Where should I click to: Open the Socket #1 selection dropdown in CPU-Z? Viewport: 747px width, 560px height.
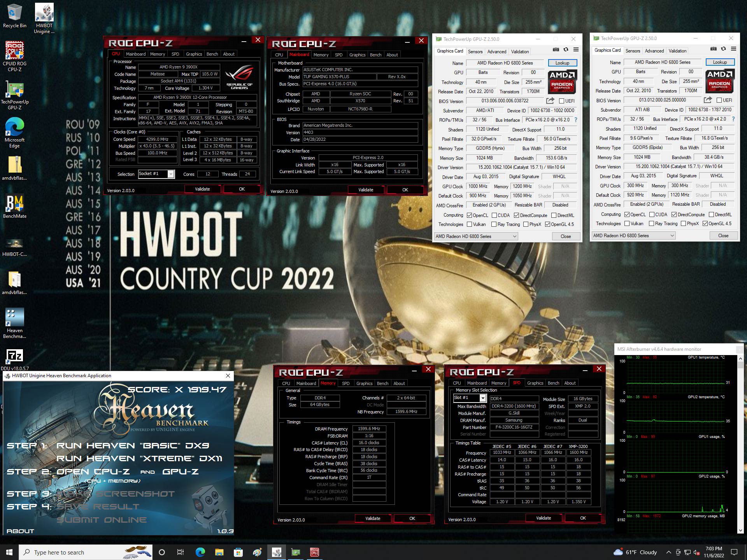(171, 174)
